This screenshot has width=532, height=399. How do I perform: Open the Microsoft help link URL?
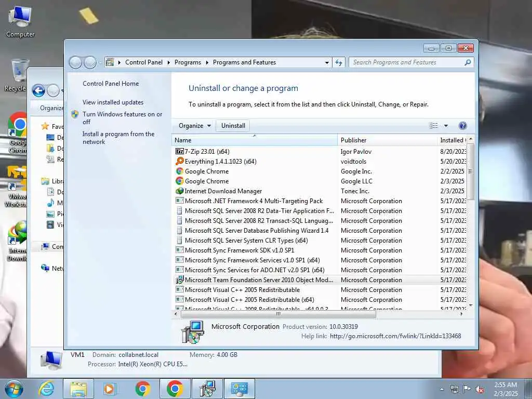(x=395, y=336)
